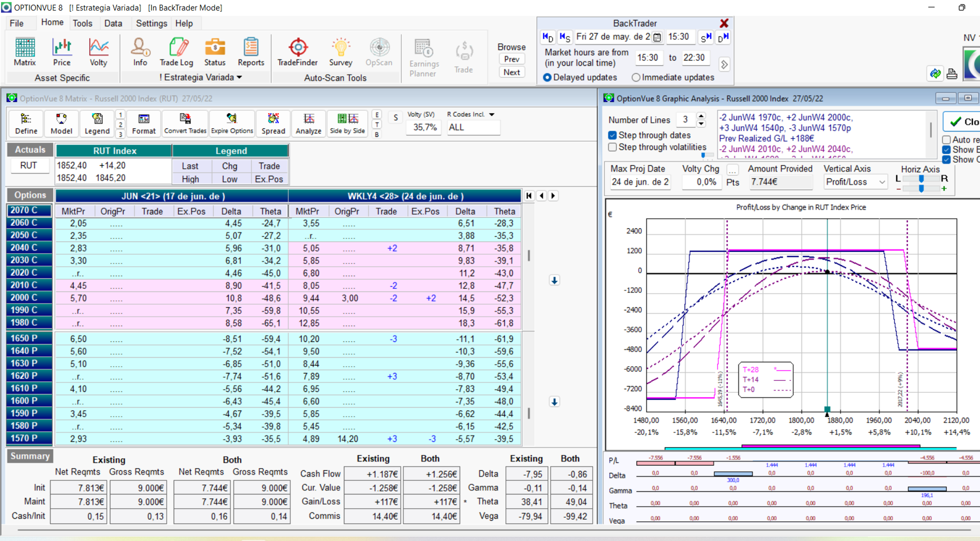Click the Browse Next button

pos(511,72)
